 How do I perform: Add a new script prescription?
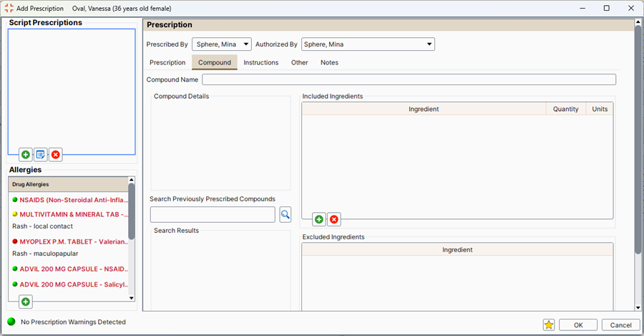coord(26,155)
